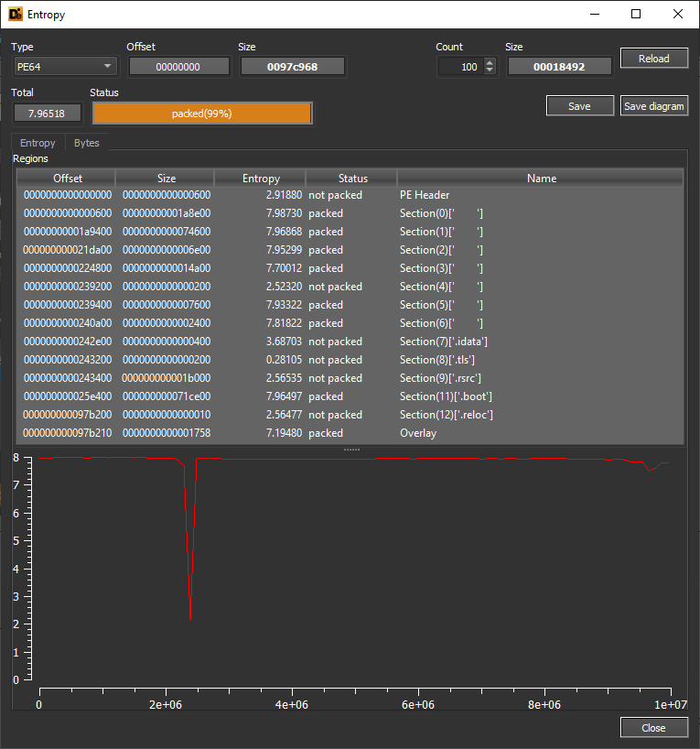Select the Overlay region row
Image resolution: width=700 pixels, height=749 pixels.
click(x=348, y=433)
